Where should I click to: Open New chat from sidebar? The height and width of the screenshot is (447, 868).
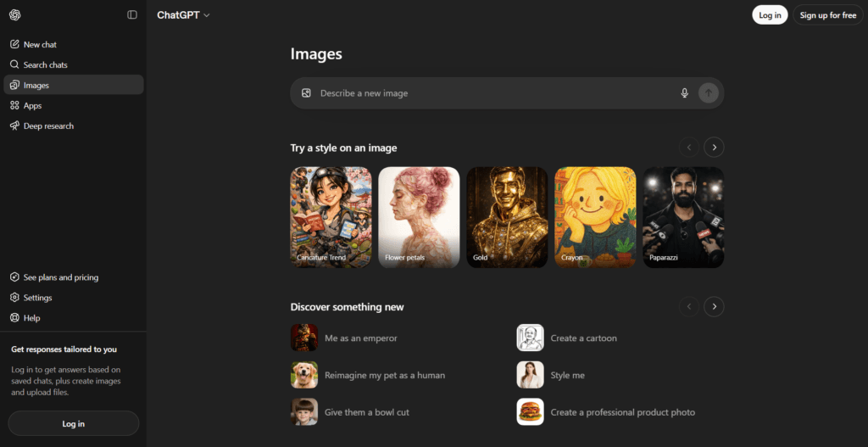click(x=74, y=44)
